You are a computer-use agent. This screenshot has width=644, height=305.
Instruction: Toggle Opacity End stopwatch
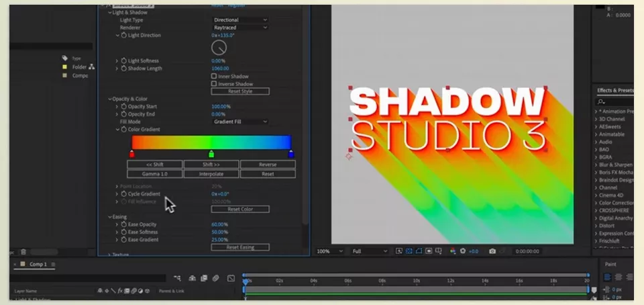[123, 114]
